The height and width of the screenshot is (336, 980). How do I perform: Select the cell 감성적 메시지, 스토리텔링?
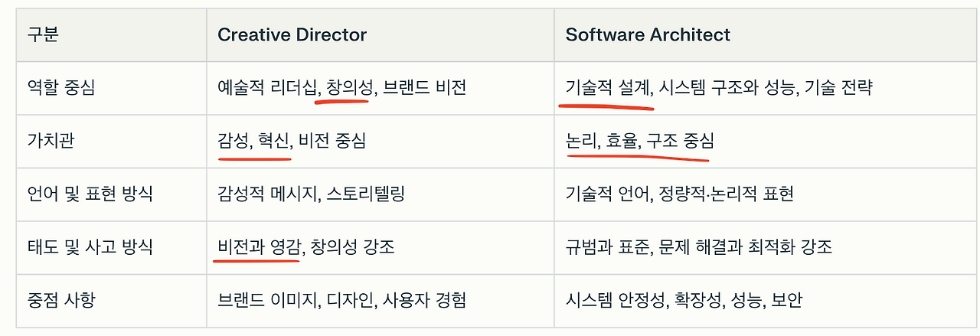click(311, 193)
